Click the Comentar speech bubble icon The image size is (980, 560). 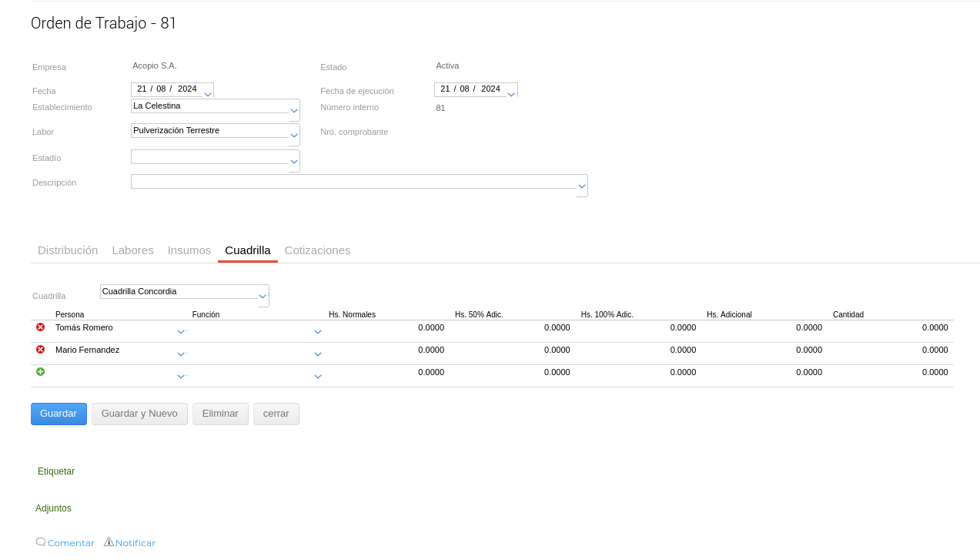(41, 542)
